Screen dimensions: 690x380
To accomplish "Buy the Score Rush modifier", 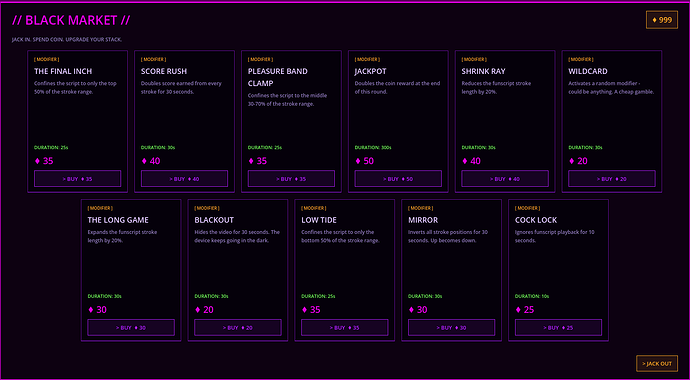I will 184,179.
